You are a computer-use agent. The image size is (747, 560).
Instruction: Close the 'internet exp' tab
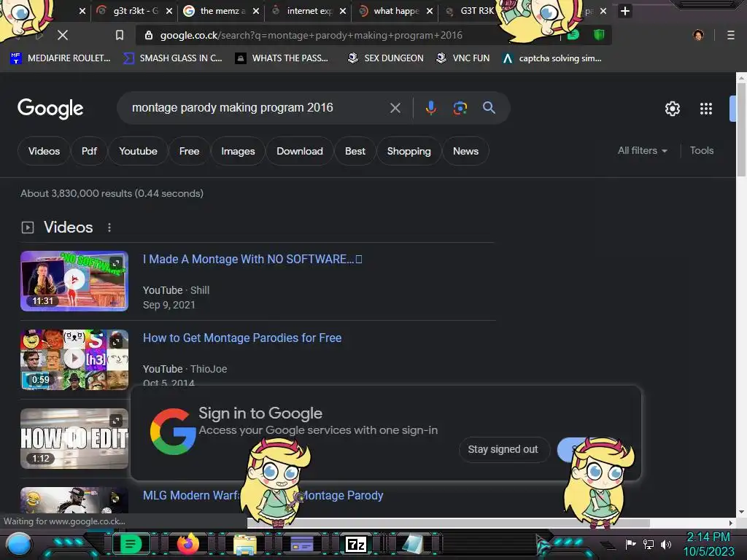pyautogui.click(x=343, y=11)
